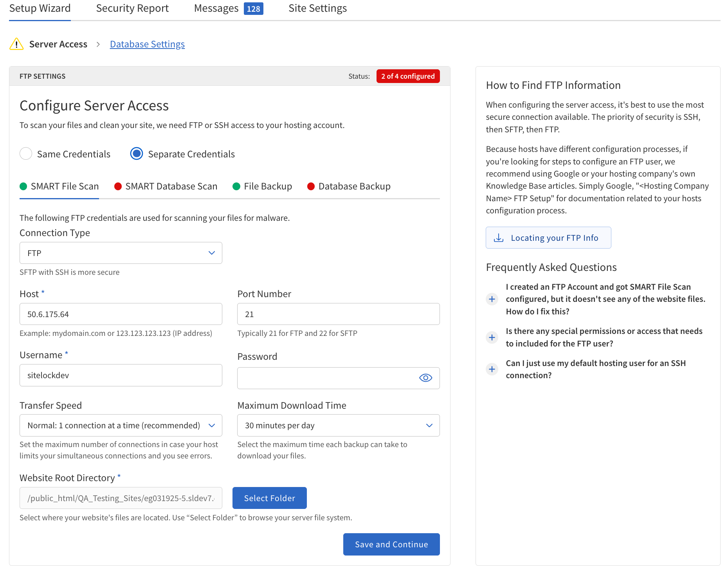Image resolution: width=728 pixels, height=570 pixels.
Task: Click the Select Folder button
Action: coord(269,498)
